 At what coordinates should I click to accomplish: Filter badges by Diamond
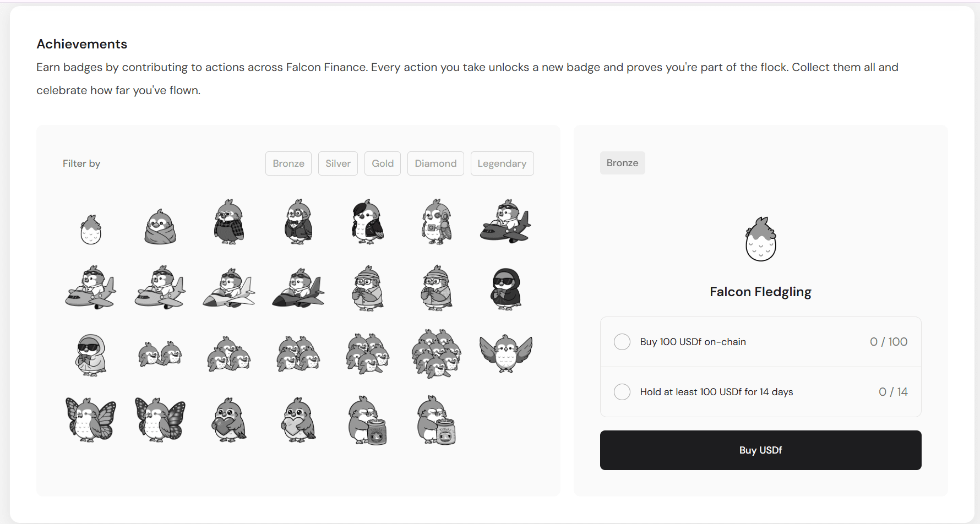pos(435,163)
